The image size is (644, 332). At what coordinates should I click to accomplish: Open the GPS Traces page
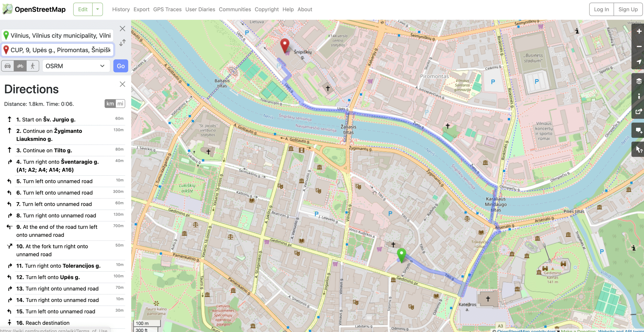point(167,9)
